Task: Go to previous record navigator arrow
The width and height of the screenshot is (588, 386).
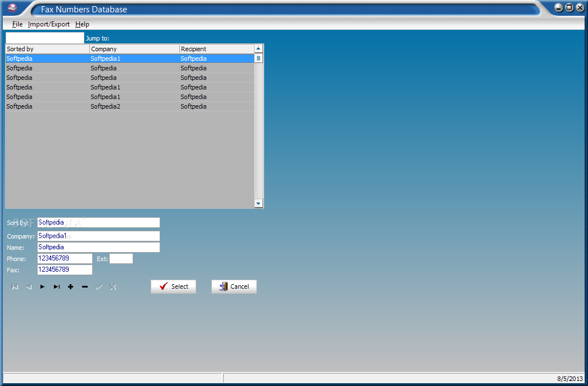Action: click(29, 287)
